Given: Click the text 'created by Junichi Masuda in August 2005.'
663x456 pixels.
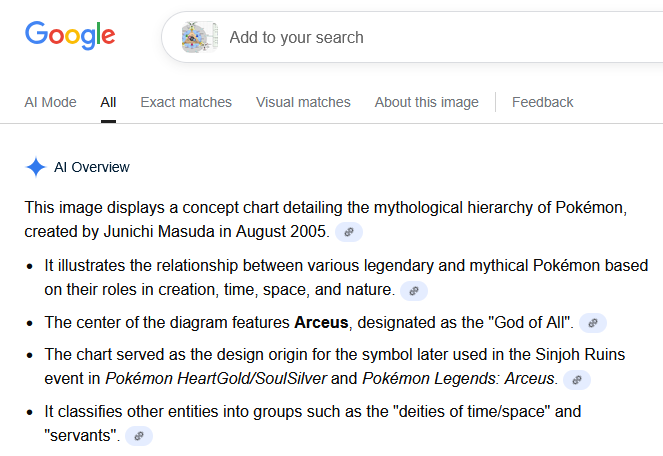Looking at the screenshot, I should click(177, 232).
